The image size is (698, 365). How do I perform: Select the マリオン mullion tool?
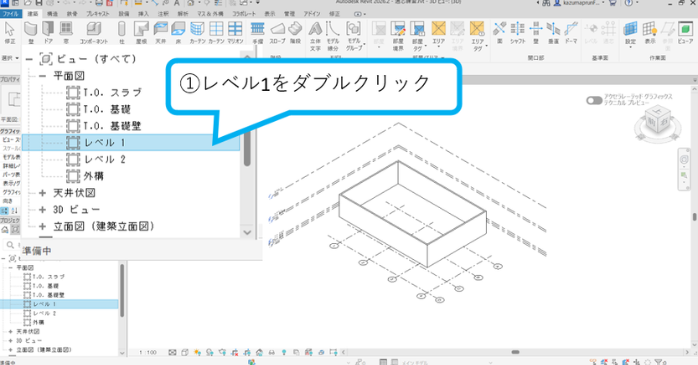(x=235, y=32)
